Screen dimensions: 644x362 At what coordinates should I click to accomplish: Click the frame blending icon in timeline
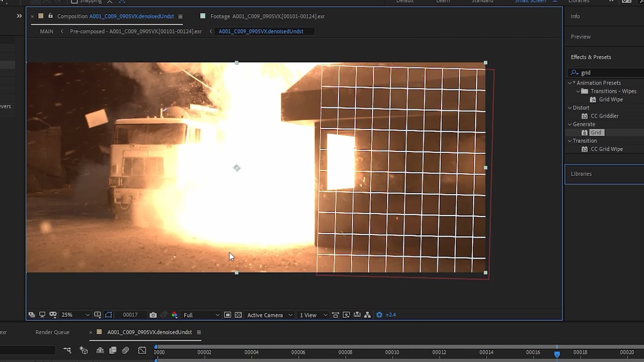(113, 350)
